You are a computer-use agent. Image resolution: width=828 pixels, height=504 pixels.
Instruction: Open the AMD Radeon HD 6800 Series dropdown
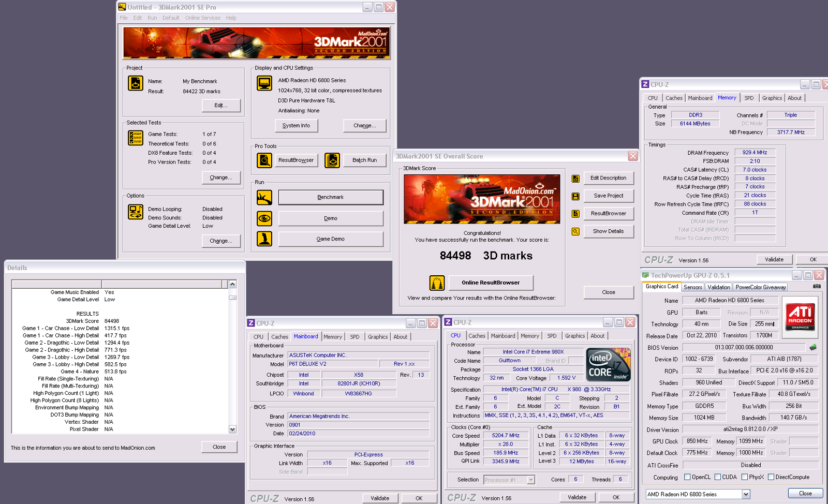point(746,494)
